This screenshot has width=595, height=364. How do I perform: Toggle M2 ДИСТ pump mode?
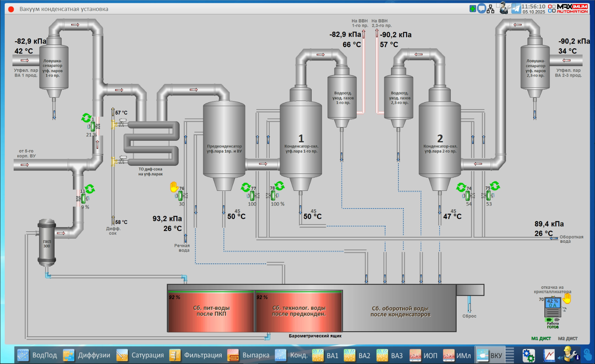pos(567,339)
